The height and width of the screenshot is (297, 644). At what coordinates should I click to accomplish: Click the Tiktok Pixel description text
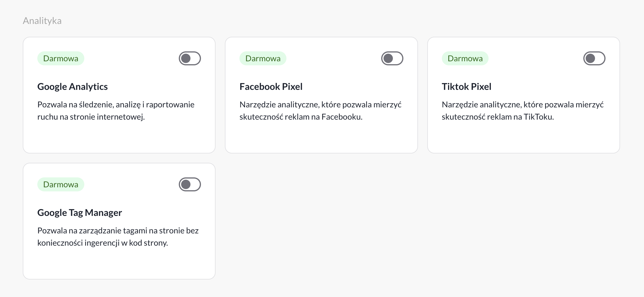(522, 111)
